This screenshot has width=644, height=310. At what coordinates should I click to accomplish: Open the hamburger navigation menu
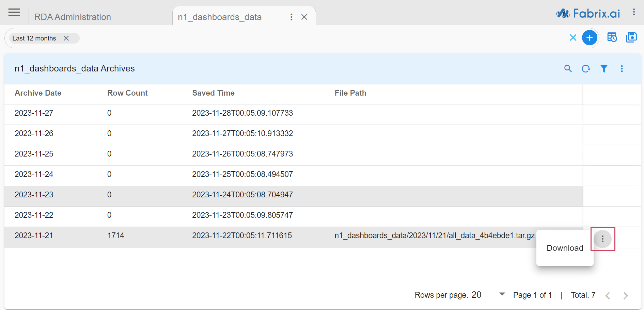click(14, 13)
